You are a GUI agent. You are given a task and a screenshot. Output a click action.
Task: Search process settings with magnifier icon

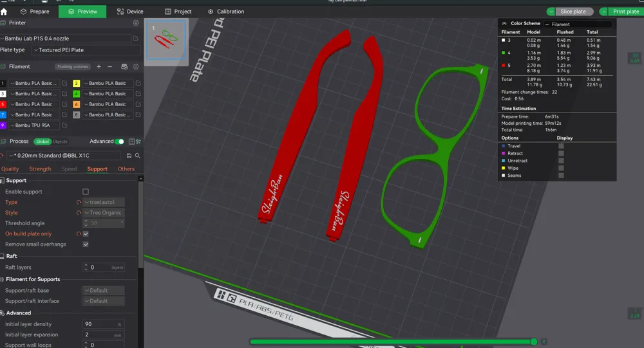[138, 156]
